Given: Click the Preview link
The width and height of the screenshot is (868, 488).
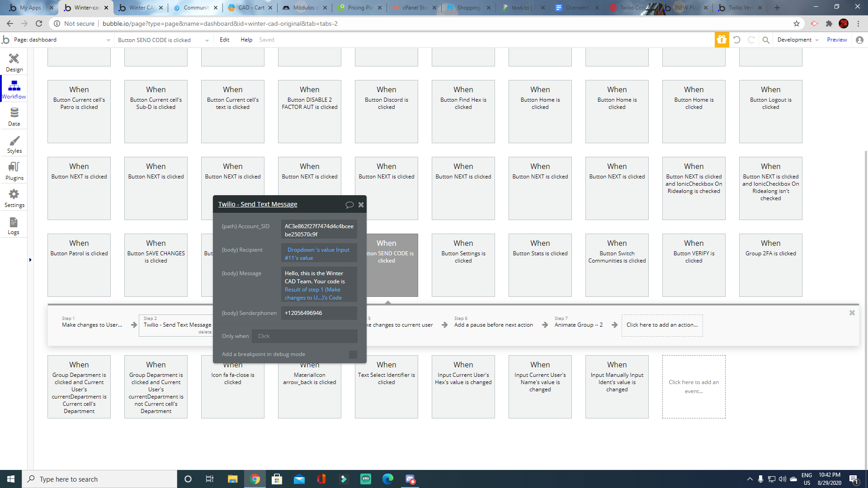Looking at the screenshot, I should [837, 40].
